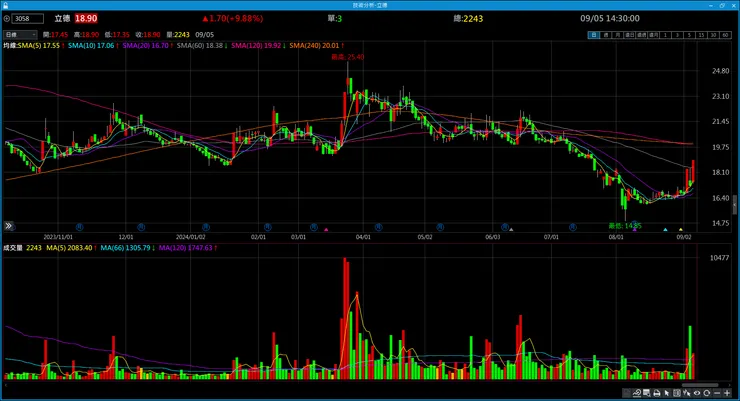Click the volume MA(5) 2083.40 label
Screen dimensions: 740x401
(69, 248)
